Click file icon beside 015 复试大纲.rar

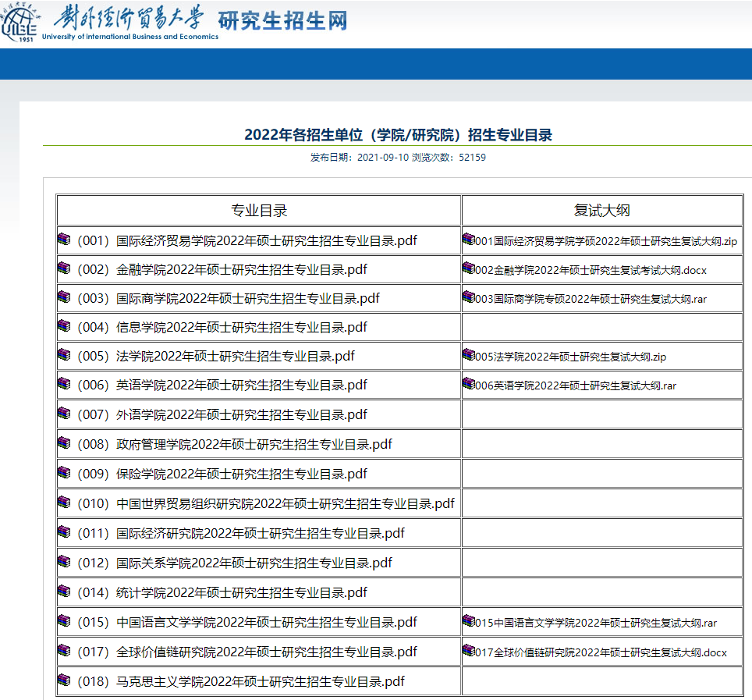(x=469, y=621)
